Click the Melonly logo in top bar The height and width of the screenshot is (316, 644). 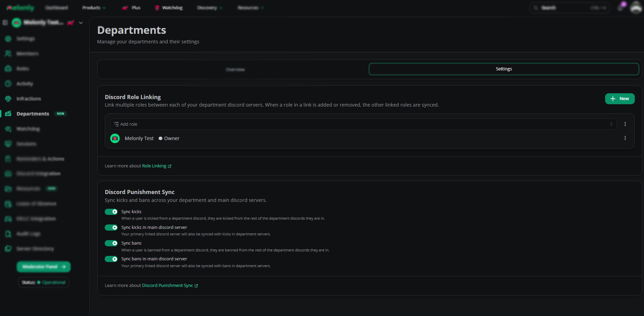coord(20,8)
